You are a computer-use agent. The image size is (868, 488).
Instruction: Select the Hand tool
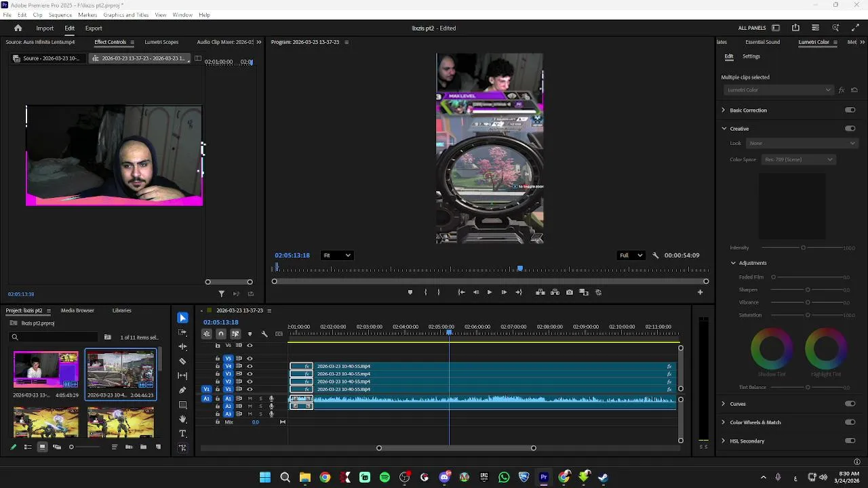[182, 419]
